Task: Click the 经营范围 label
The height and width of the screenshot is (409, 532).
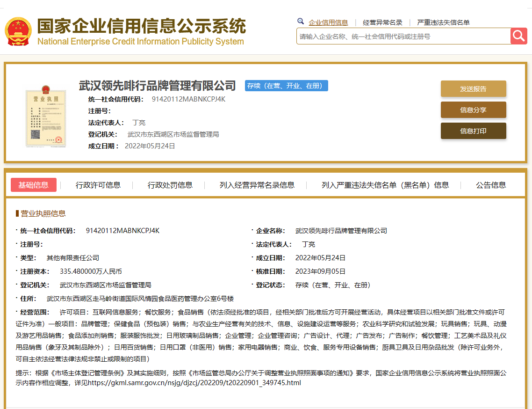Action: [35, 312]
